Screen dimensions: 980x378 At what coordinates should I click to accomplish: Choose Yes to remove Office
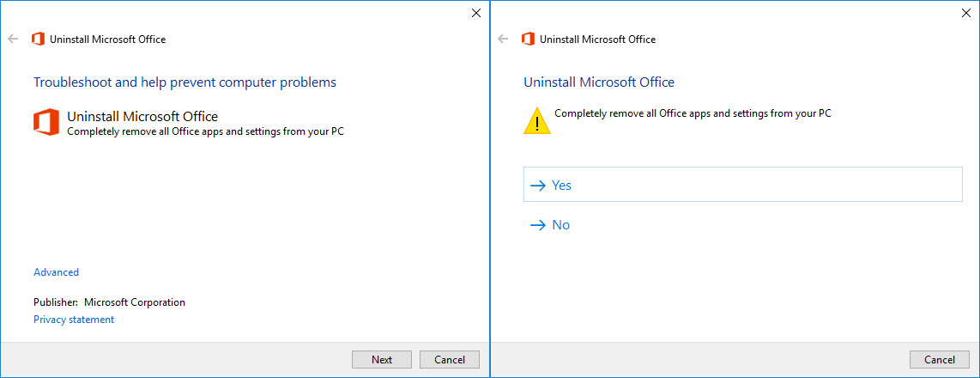[562, 185]
